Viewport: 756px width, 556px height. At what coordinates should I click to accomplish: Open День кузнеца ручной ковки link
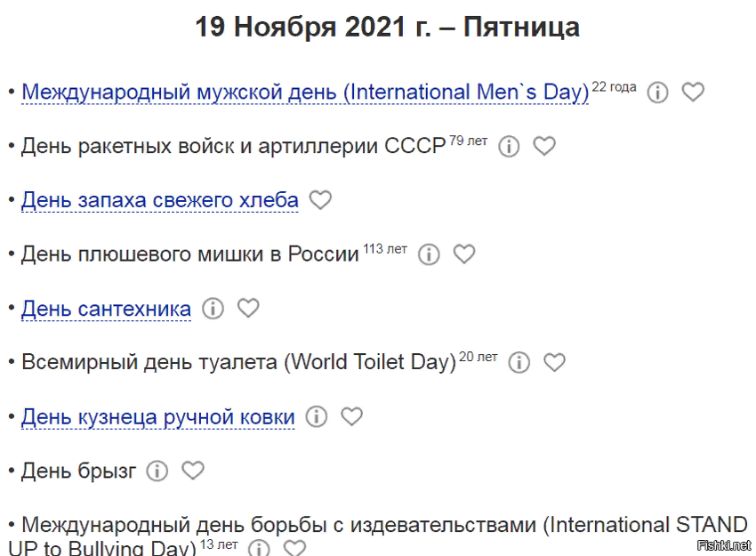[x=157, y=416]
